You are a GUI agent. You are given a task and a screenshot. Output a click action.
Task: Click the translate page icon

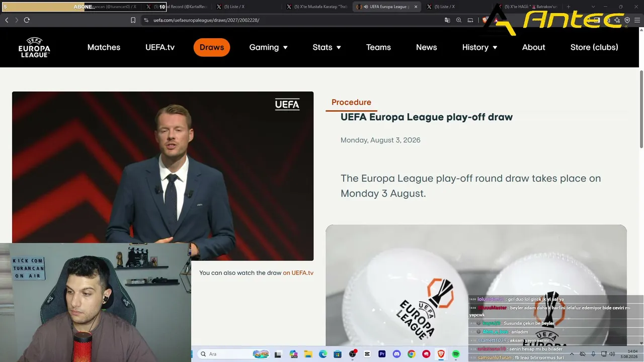coord(447,20)
